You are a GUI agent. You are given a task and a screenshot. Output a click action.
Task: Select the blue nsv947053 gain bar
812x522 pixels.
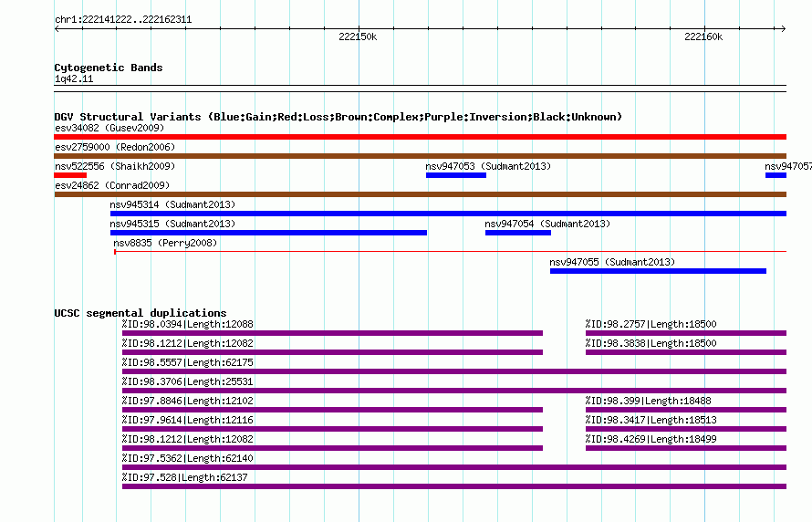[x=456, y=175]
